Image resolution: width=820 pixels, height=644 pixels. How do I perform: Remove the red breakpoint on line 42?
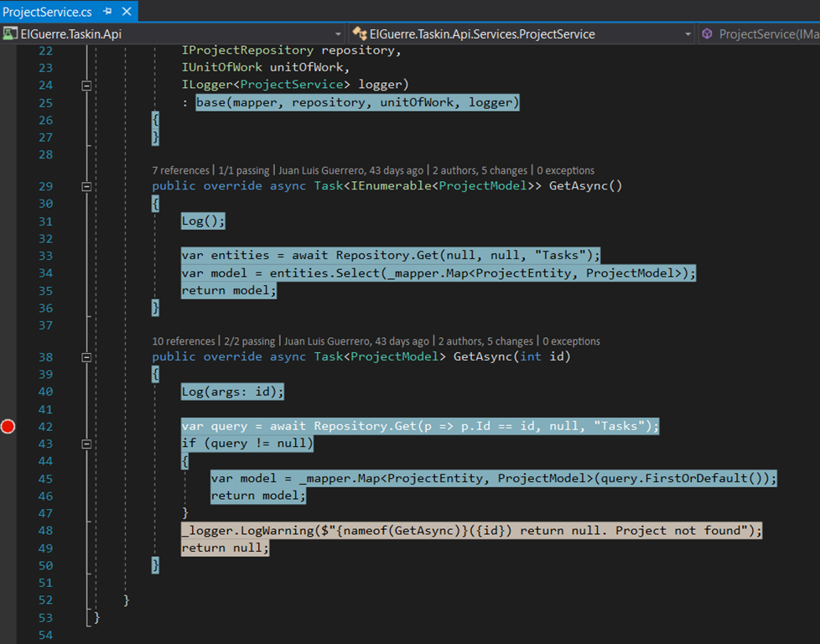[8, 427]
